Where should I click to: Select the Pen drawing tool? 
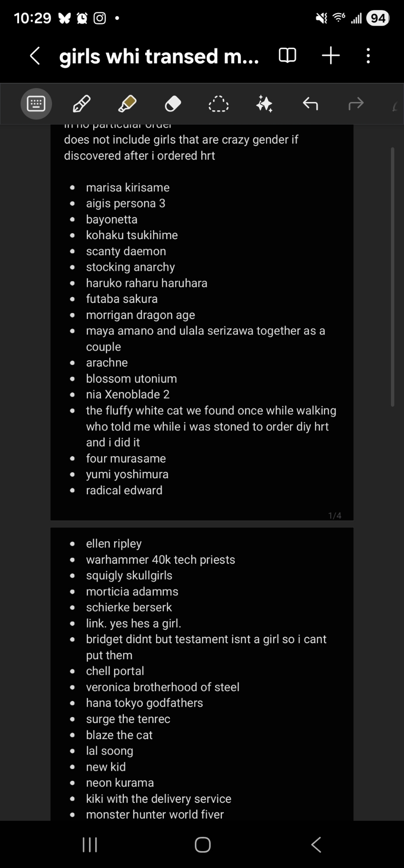pos(81,104)
